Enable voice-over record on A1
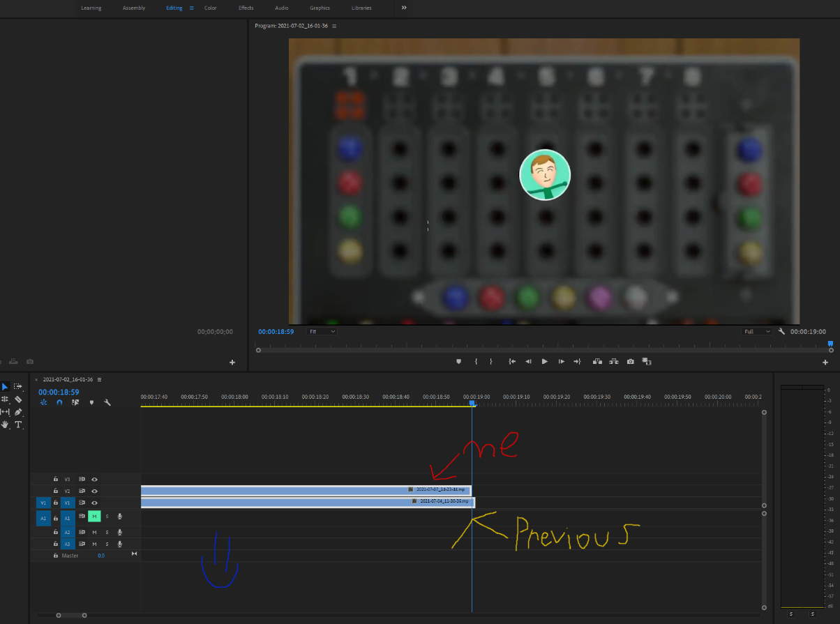 pyautogui.click(x=120, y=516)
